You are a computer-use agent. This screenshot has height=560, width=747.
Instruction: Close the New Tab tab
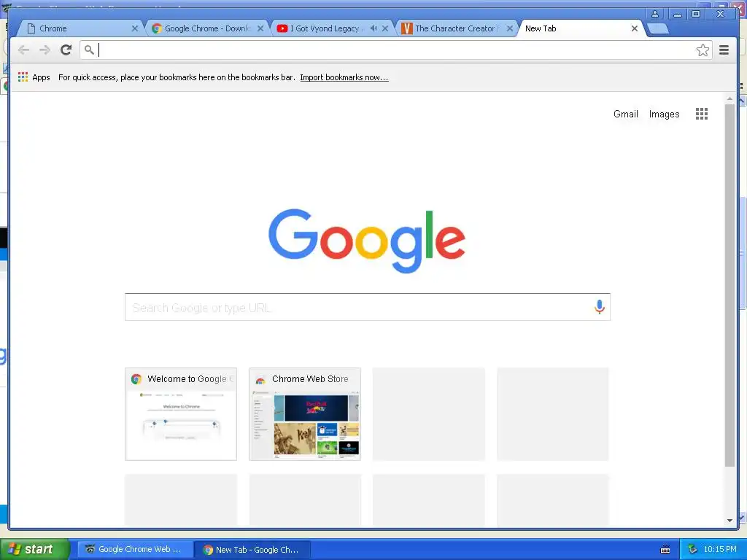click(x=634, y=28)
